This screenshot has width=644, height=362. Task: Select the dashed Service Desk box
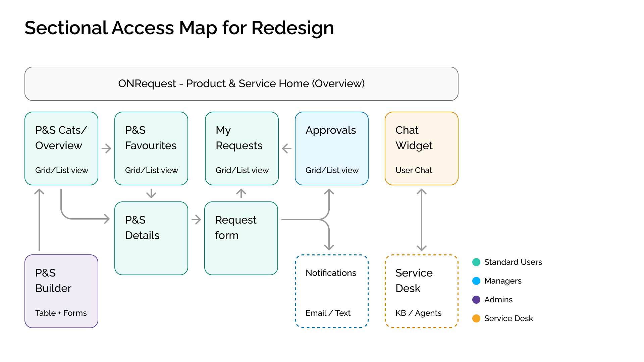(421, 291)
